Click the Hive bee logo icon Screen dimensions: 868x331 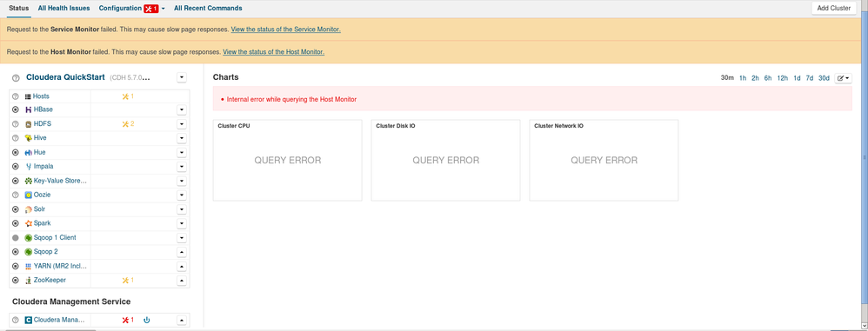28,138
